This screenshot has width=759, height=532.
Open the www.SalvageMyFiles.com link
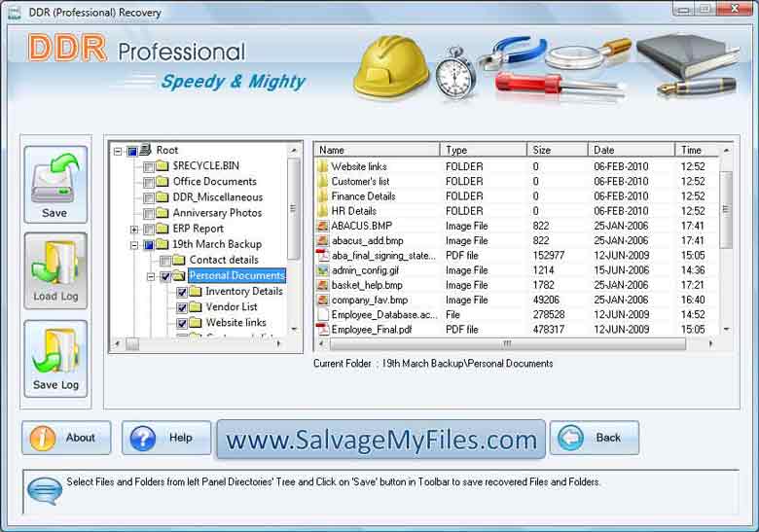tap(380, 440)
